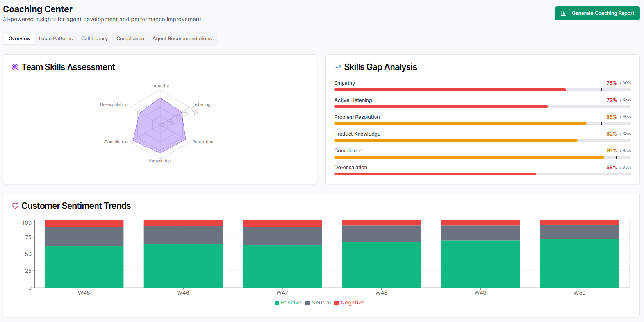Click the 85% Problem Resolution score

(x=612, y=117)
